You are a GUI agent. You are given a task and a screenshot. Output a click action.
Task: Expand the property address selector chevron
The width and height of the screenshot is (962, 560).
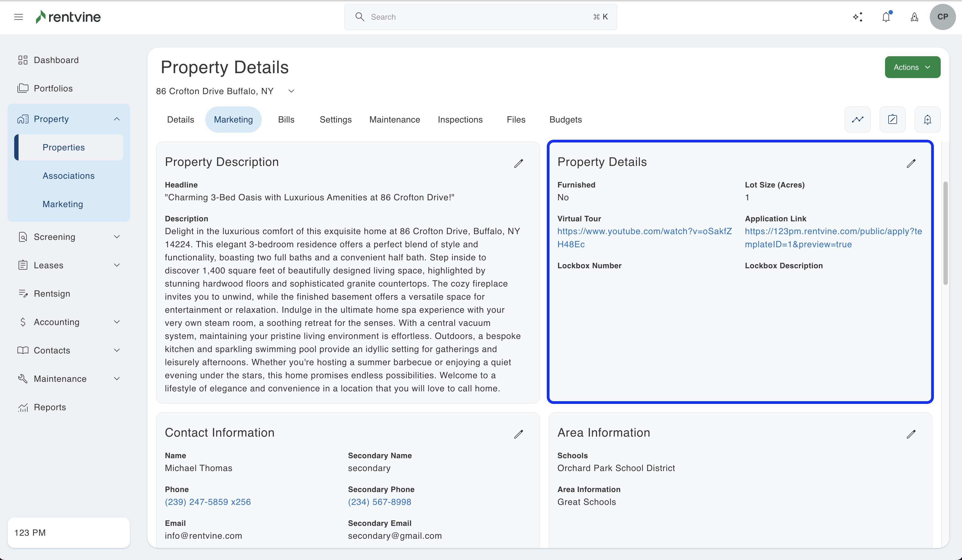[291, 91]
